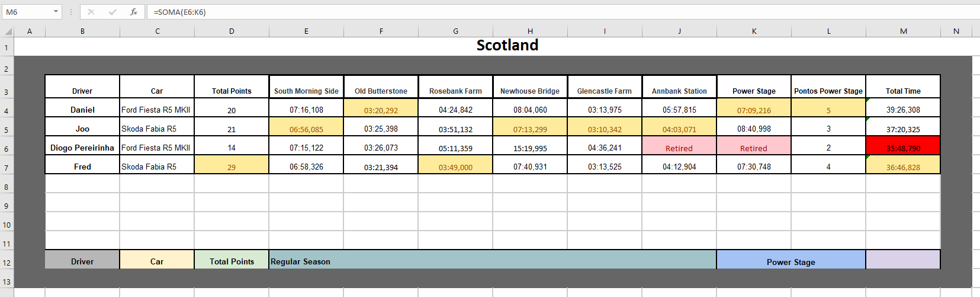The height and width of the screenshot is (297, 980).
Task: Click the Enter checkmark formula bar icon
Action: click(x=112, y=12)
